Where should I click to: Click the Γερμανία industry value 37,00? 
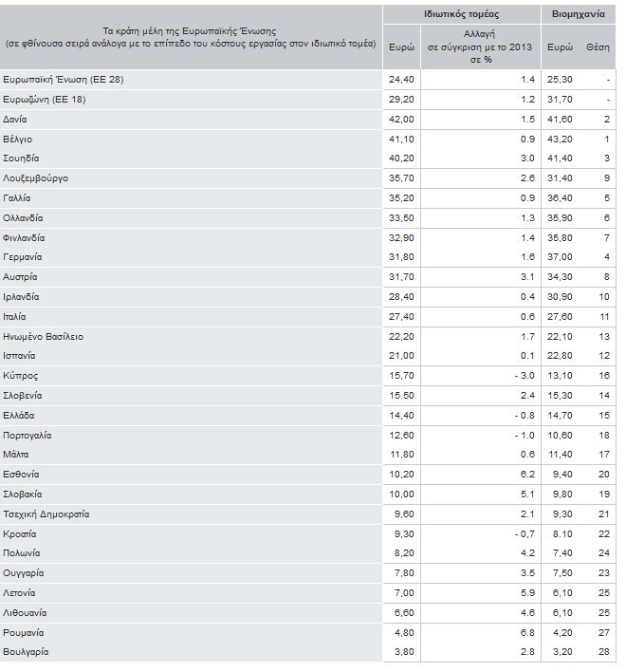(x=560, y=256)
